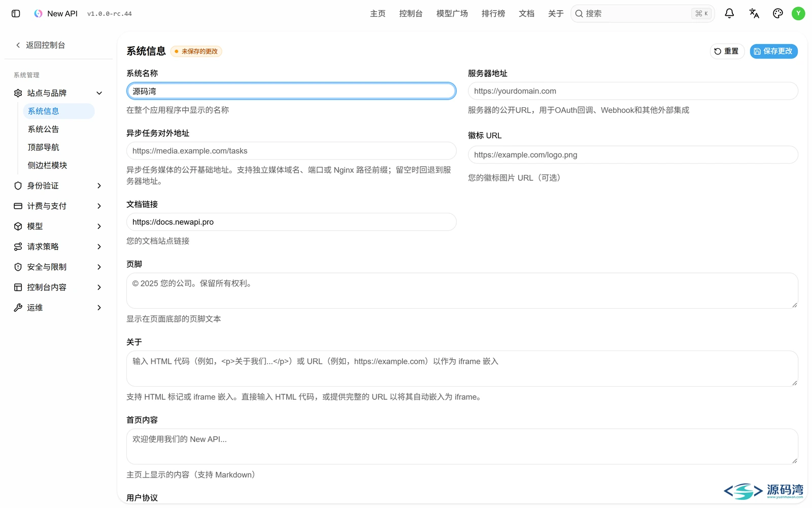Viewport: 812px width, 508px height.
Task: Click the 保存更改 button
Action: pyautogui.click(x=774, y=51)
